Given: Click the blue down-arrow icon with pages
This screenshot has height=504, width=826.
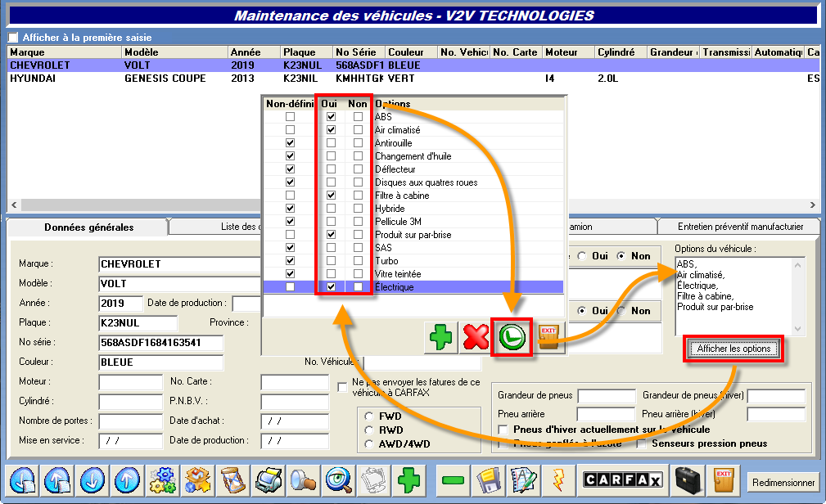Looking at the screenshot, I should (22, 480).
